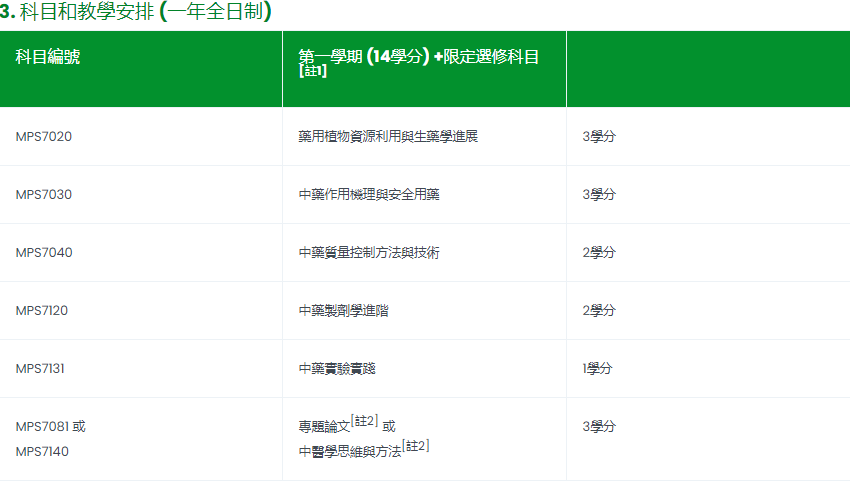The height and width of the screenshot is (481, 850).
Task: Open the 註2 footnote beside 專題論文
Action: click(365, 422)
